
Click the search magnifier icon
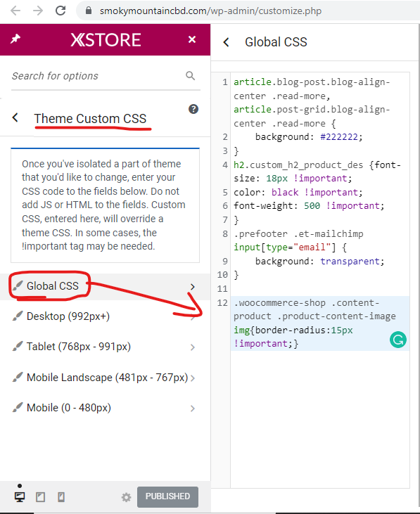[190, 76]
